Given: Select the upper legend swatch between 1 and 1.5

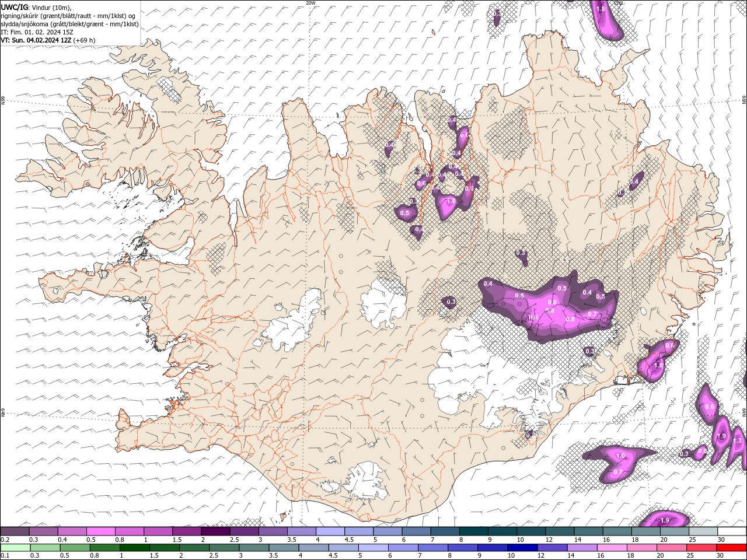Looking at the screenshot, I should 158,531.
